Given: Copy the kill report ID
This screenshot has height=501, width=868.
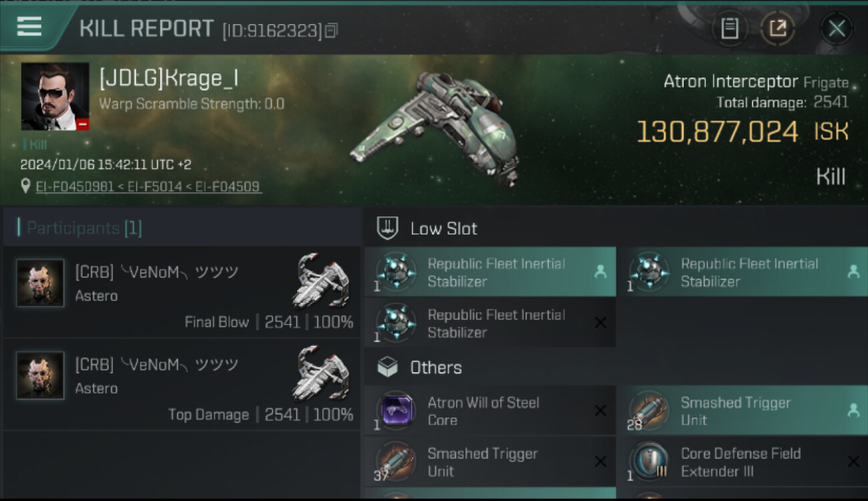Looking at the screenshot, I should click(332, 30).
